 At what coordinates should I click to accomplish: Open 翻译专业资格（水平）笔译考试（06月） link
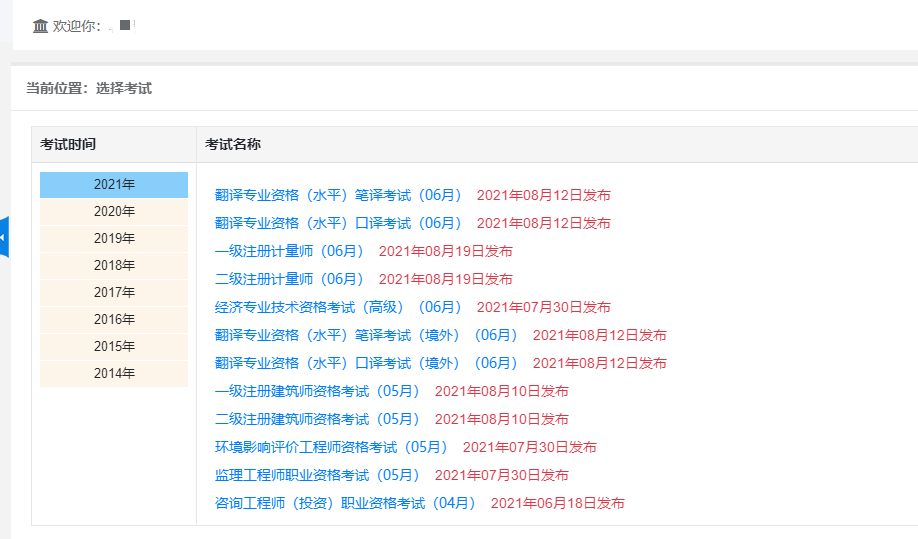[x=338, y=195]
